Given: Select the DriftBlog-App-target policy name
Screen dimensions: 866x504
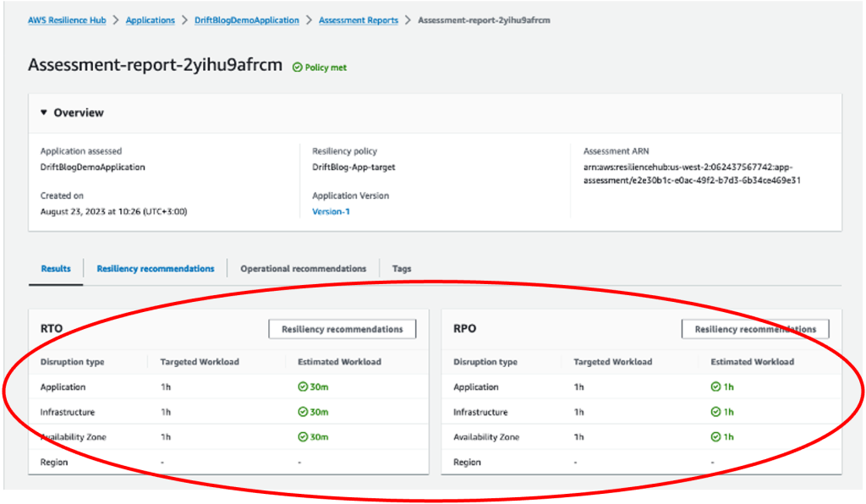Looking at the screenshot, I should click(x=354, y=167).
